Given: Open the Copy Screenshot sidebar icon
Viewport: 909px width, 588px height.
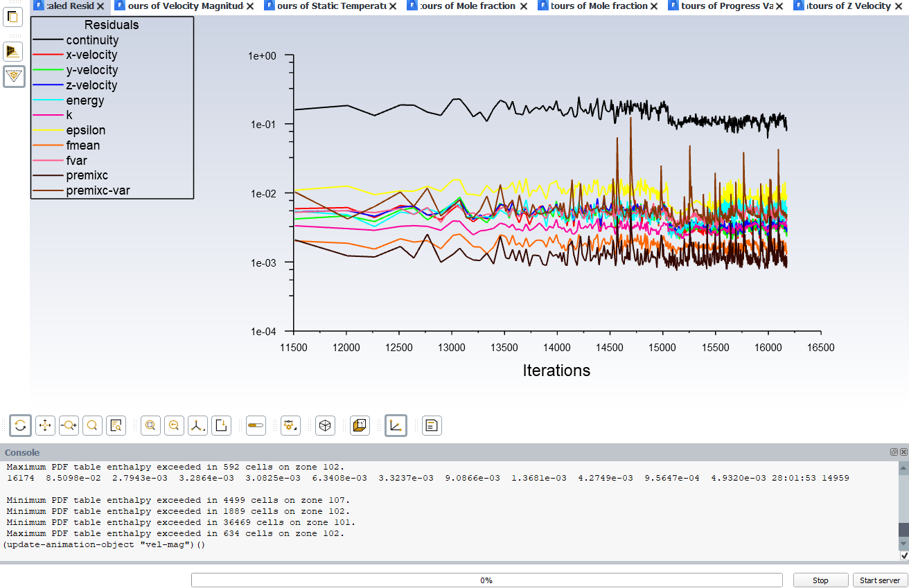Looking at the screenshot, I should coord(13,16).
